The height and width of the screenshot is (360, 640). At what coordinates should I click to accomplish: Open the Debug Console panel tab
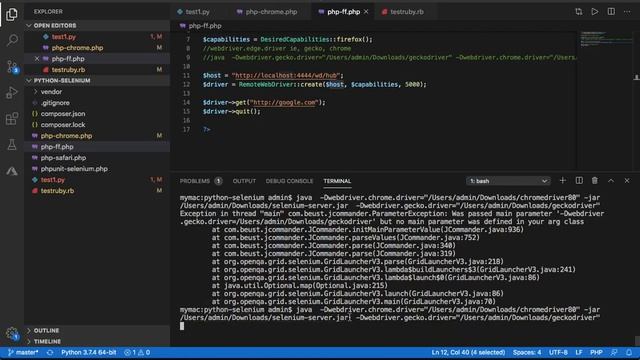coord(289,181)
